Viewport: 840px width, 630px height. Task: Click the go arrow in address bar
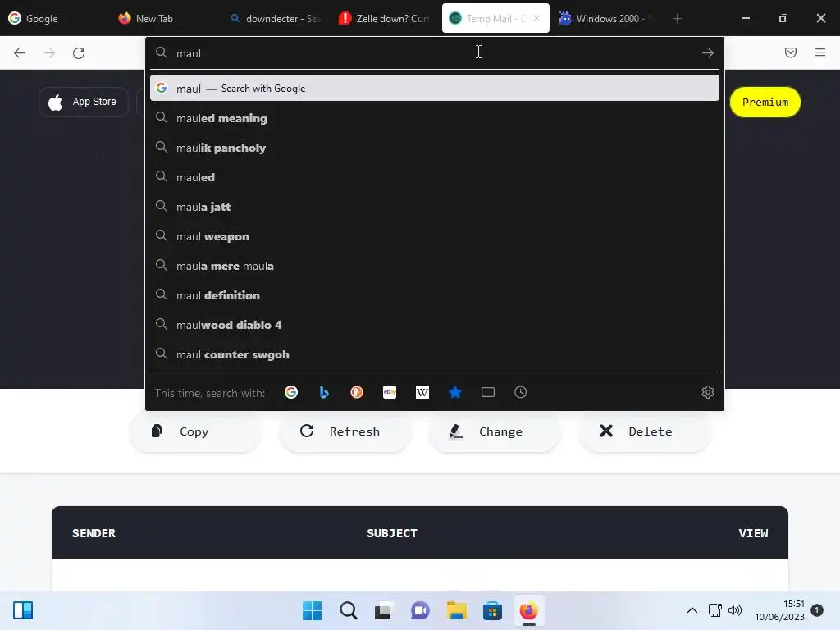click(x=708, y=52)
